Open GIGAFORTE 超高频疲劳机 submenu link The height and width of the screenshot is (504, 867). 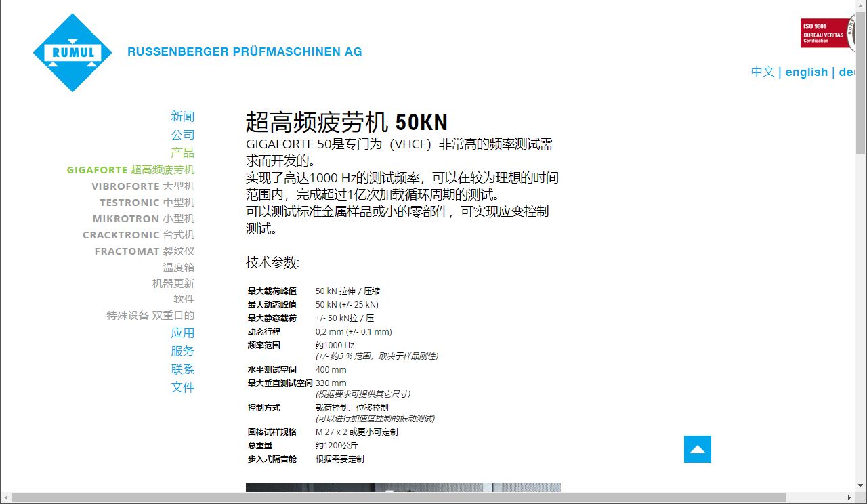pos(130,170)
